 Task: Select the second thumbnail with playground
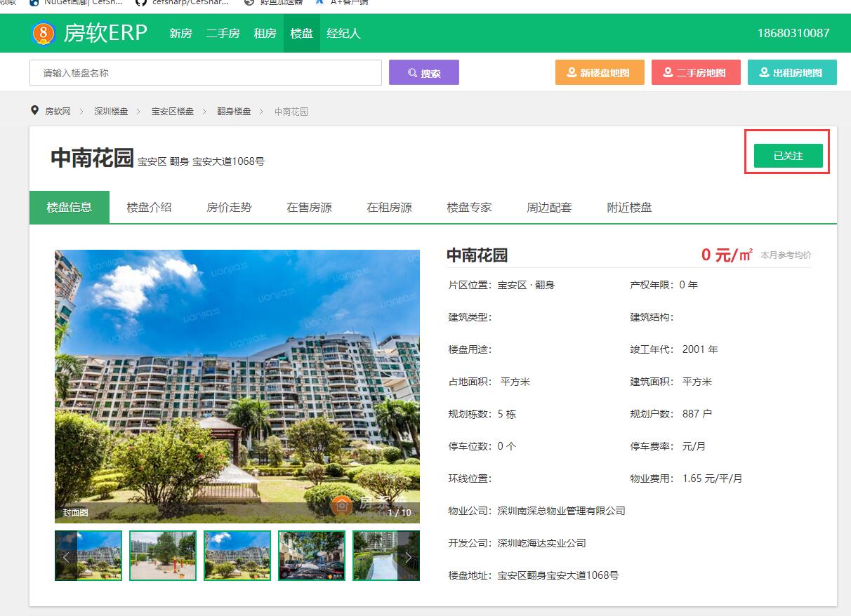tap(163, 556)
